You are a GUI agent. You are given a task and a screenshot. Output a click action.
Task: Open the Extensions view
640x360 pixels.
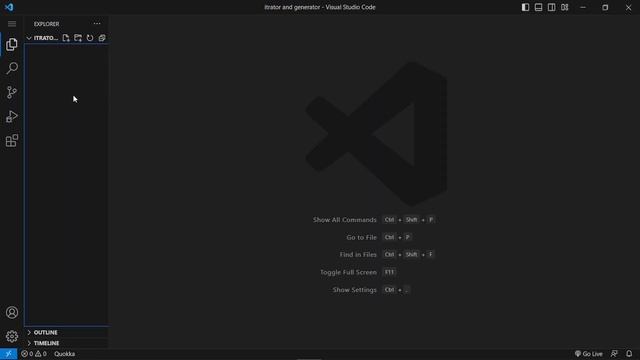(x=12, y=141)
